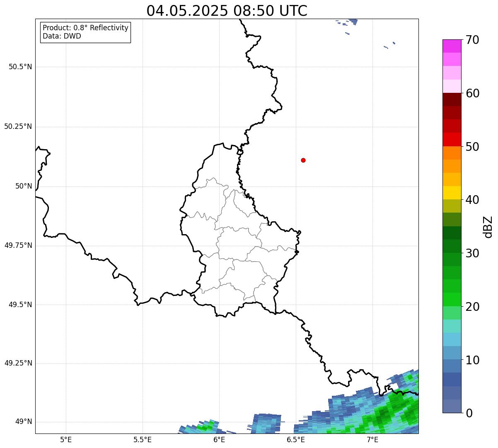
Task: Click the 'Product: 0.8° Reflectivity' label
Action: 86,28
